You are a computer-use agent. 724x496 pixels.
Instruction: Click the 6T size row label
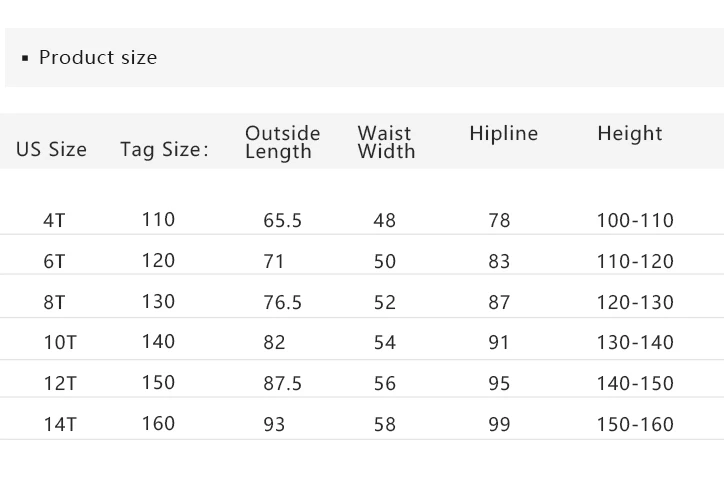click(54, 261)
